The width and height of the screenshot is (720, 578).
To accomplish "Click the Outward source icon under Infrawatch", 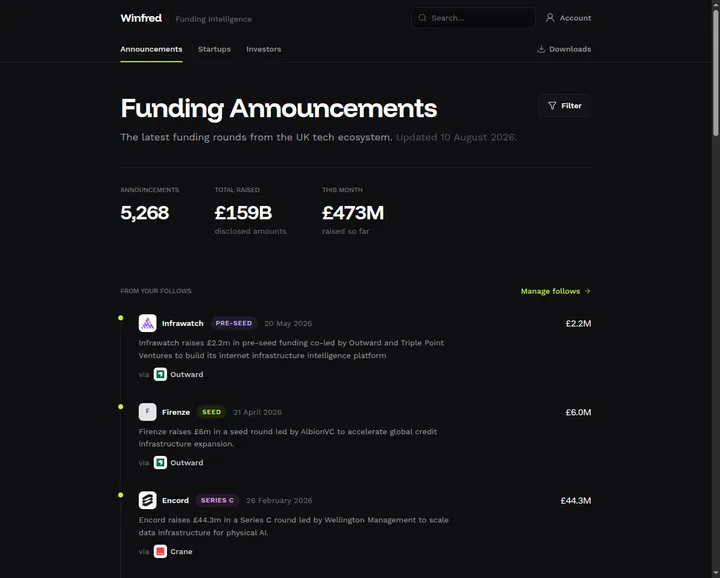I will pyautogui.click(x=160, y=374).
